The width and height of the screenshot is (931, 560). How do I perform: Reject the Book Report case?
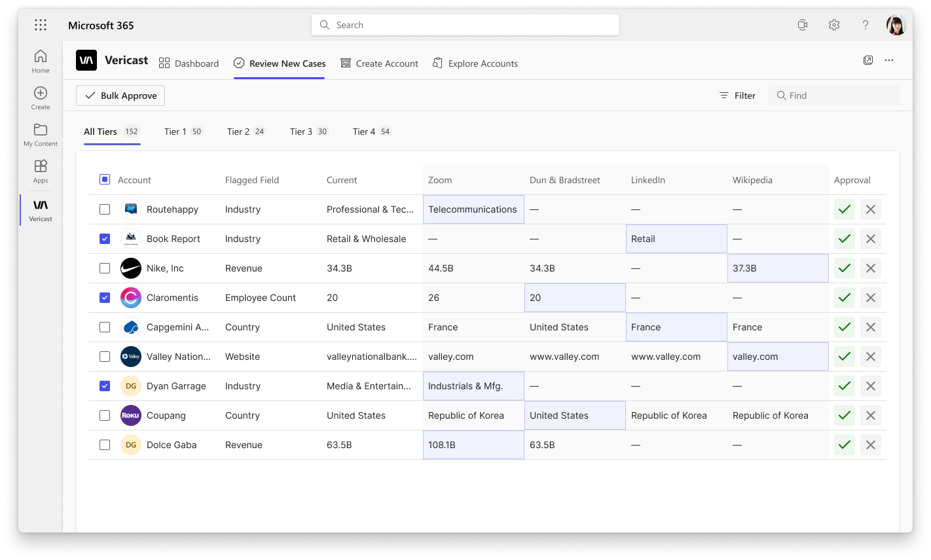pos(871,239)
